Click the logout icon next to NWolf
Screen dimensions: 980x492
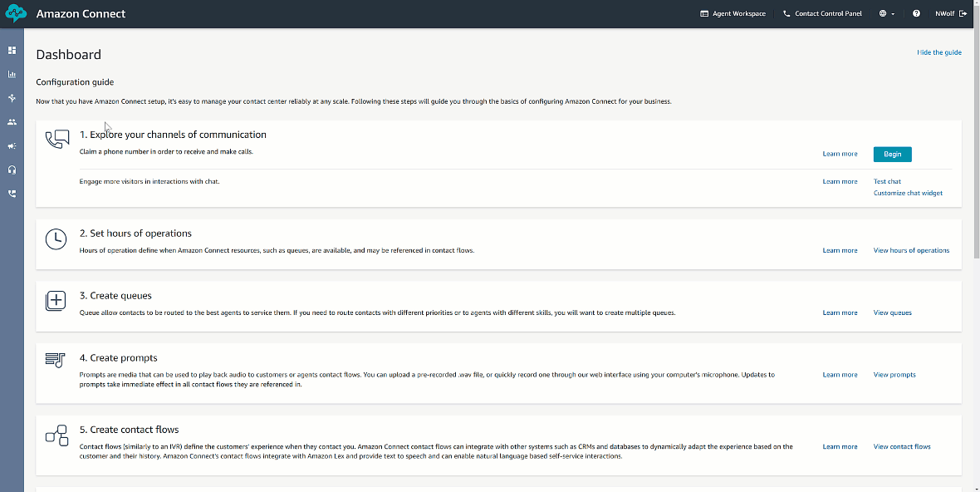pyautogui.click(x=963, y=14)
